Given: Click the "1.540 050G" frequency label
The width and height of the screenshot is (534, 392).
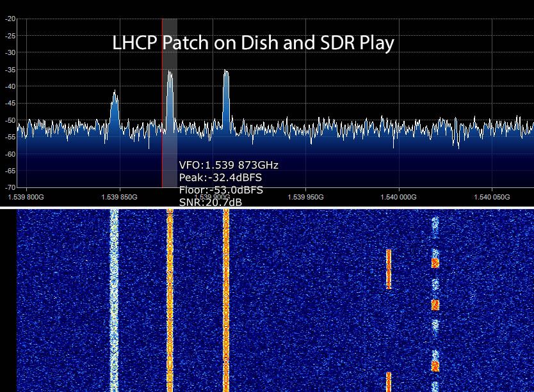Looking at the screenshot, I should [492, 197].
